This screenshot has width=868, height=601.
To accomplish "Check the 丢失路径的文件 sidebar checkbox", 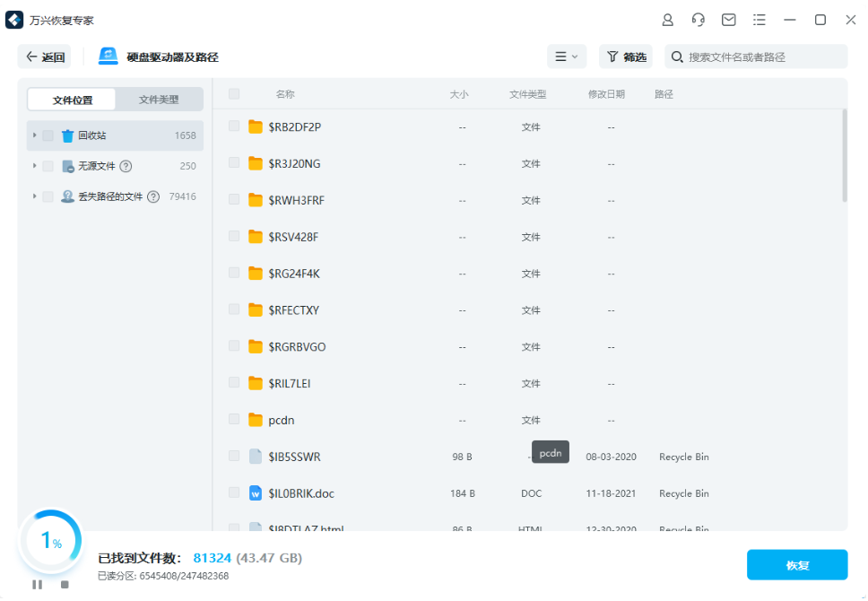I will click(x=48, y=196).
